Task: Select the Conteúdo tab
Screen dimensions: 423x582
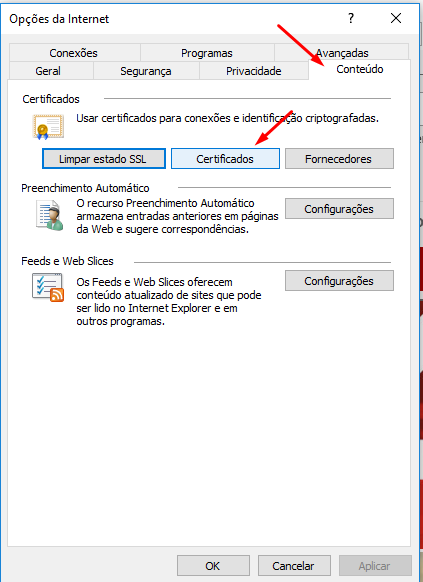Action: [x=360, y=69]
